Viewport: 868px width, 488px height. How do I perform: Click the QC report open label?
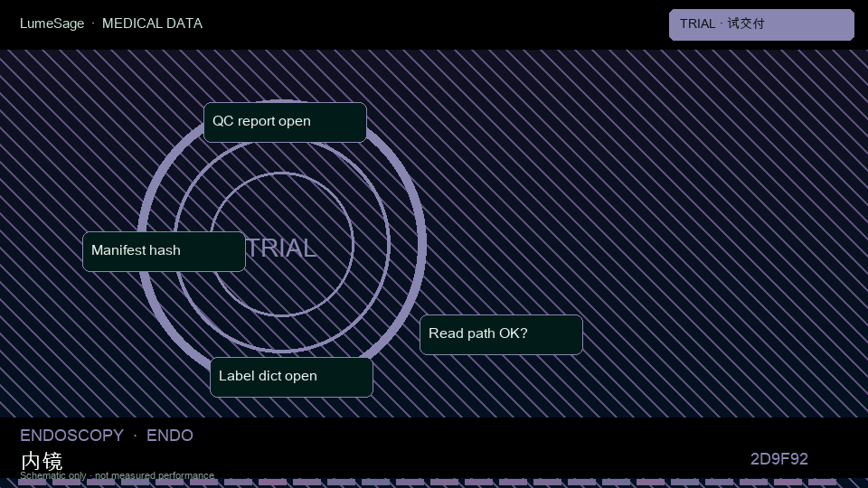coord(285,122)
